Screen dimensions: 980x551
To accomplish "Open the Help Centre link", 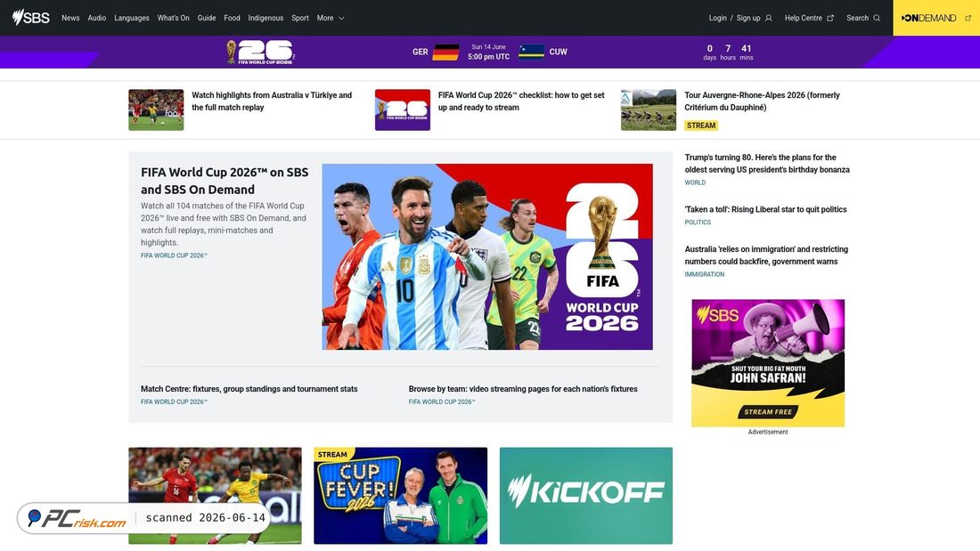I will (803, 18).
